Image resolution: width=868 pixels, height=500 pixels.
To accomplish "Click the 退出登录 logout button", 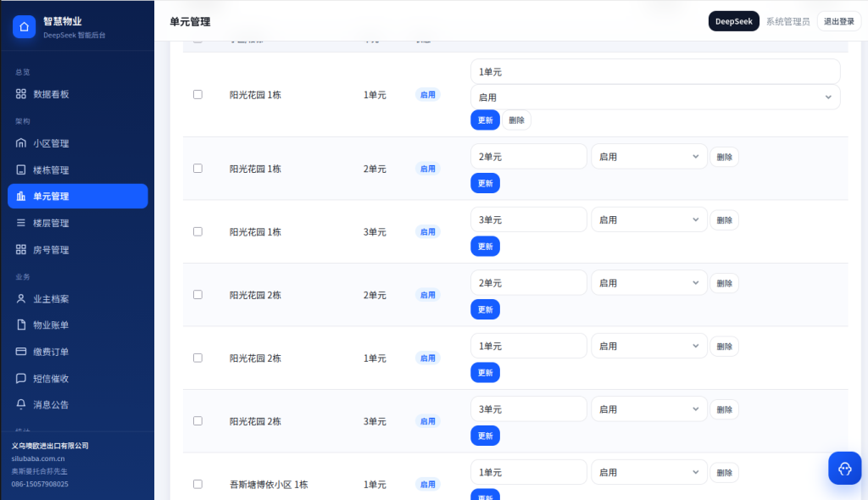I will click(838, 21).
